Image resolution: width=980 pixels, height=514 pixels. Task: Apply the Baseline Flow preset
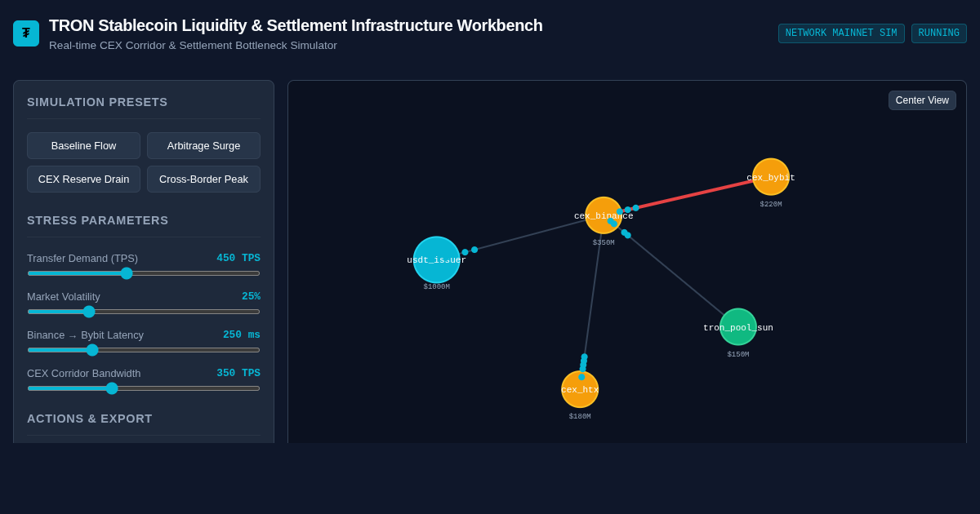click(83, 145)
